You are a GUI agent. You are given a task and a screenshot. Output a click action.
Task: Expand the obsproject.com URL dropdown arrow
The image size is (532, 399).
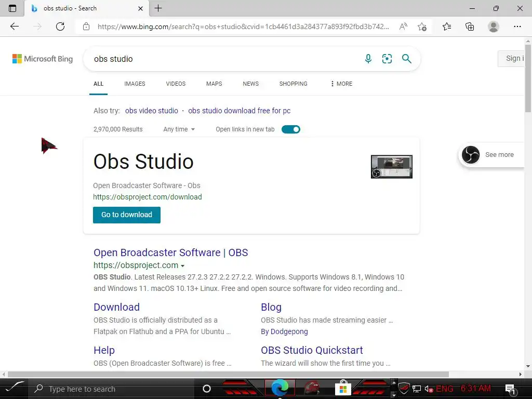click(182, 265)
